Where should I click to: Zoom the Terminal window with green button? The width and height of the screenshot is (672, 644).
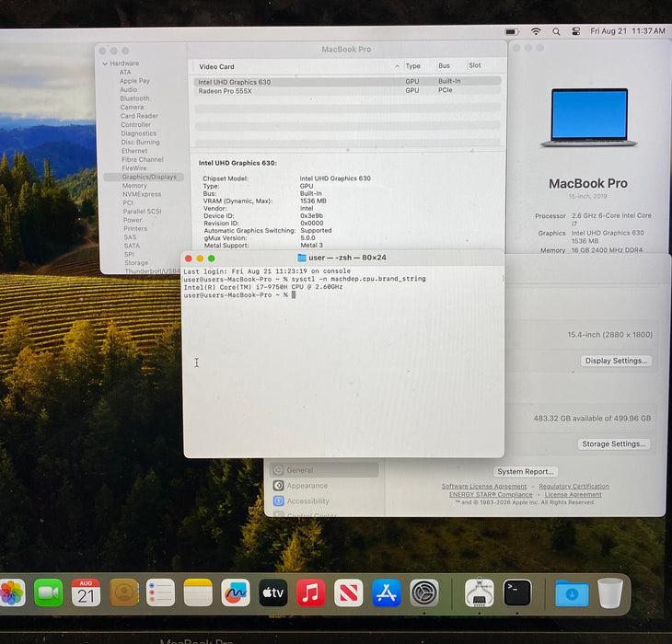(212, 259)
